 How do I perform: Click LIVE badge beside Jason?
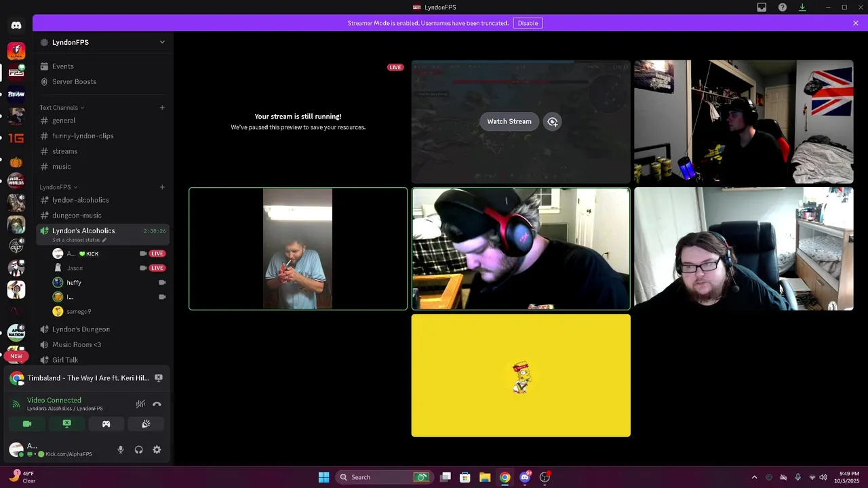(x=157, y=268)
